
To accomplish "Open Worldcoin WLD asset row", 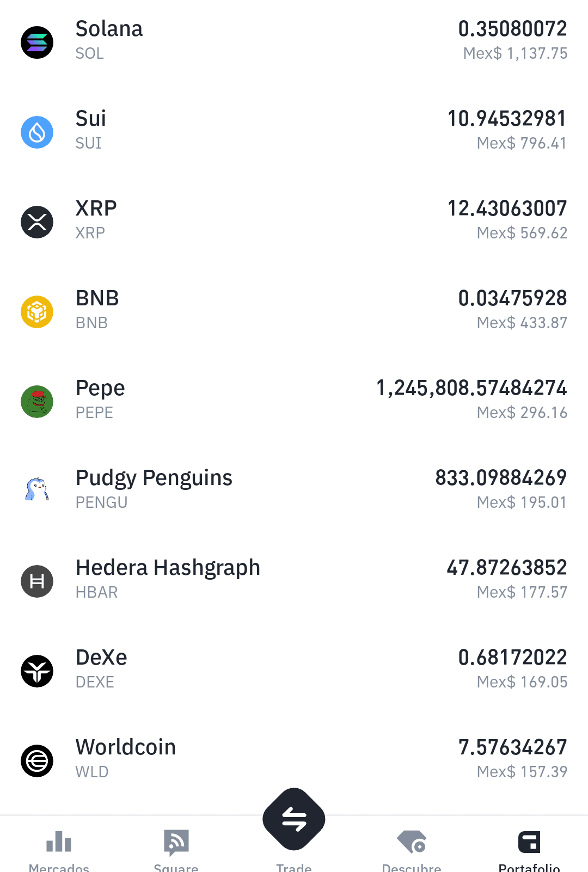I will point(294,761).
